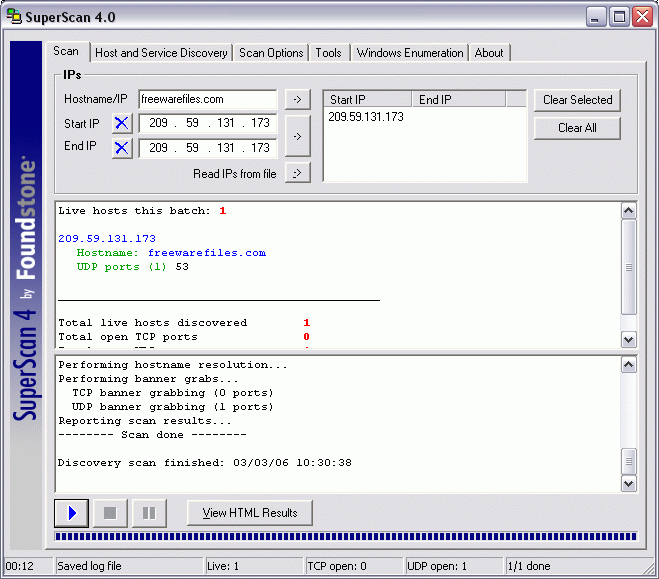
Task: Click the results pane scrollbar thumb
Action: pyautogui.click(x=629, y=267)
